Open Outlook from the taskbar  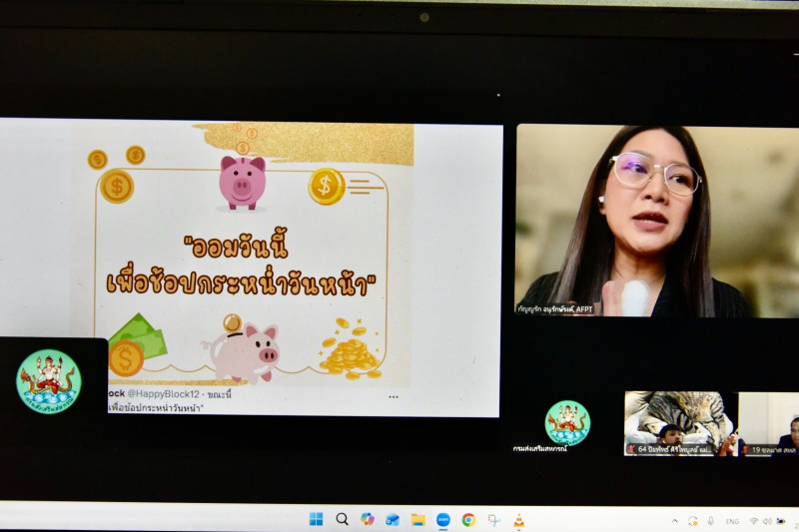(393, 519)
